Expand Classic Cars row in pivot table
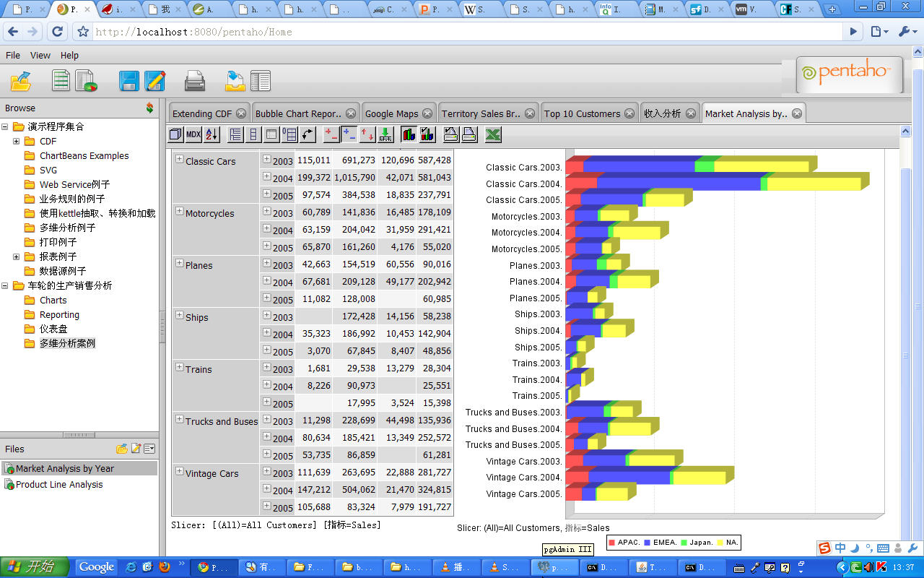Viewport: 924px width, 578px height. (180, 160)
